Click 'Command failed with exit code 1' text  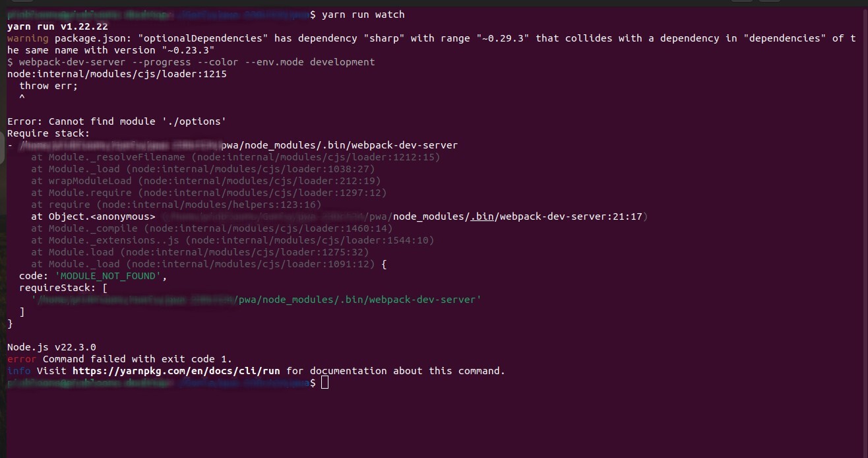137,359
